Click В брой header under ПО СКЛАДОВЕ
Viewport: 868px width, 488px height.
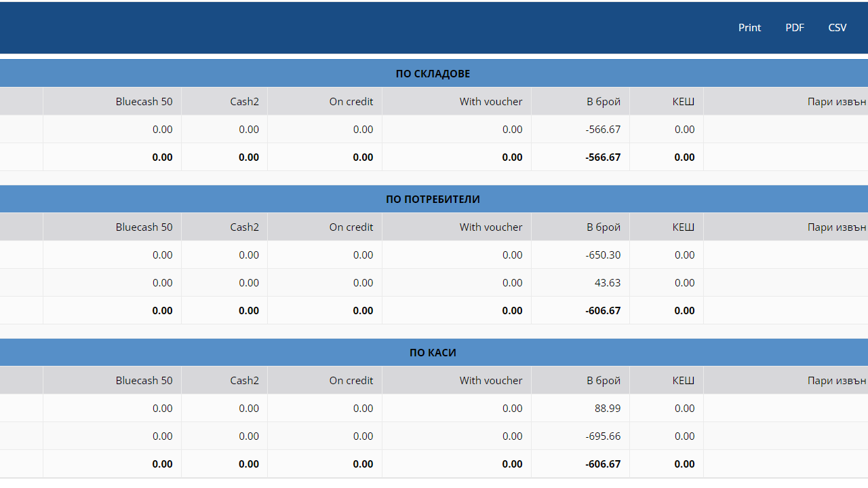tap(604, 102)
